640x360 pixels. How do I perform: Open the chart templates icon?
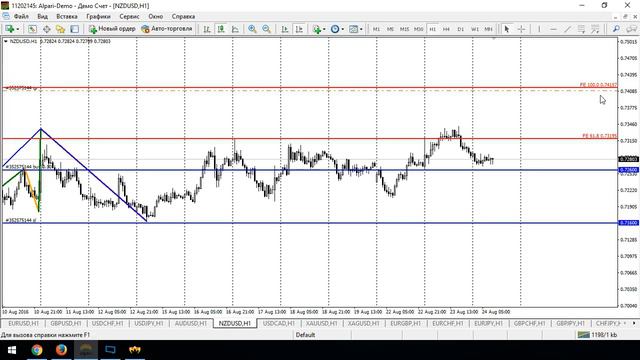coord(353,29)
